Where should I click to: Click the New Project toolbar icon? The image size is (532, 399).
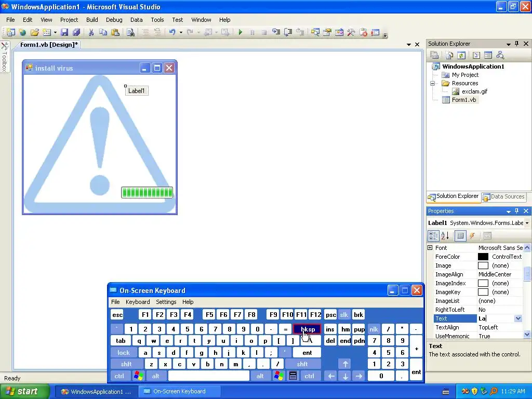coord(10,32)
